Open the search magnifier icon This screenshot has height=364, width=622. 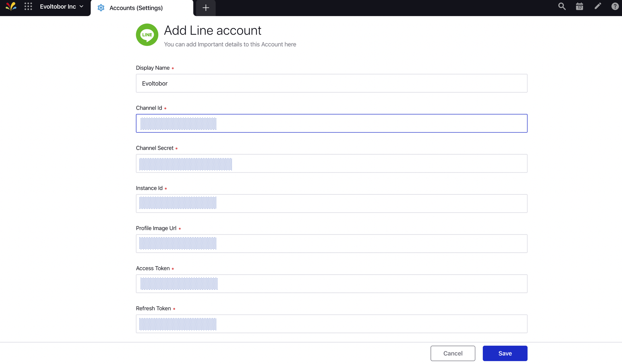pos(562,6)
